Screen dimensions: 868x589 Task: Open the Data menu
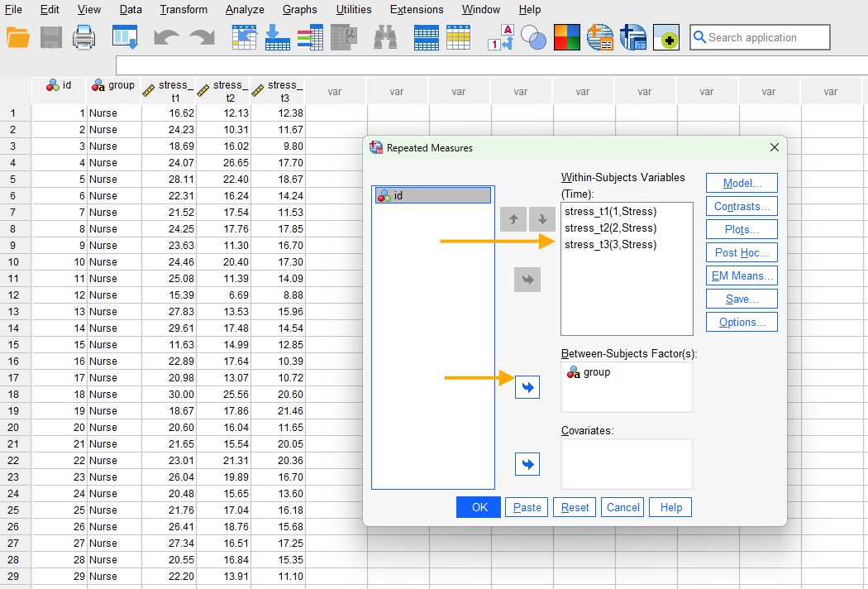tap(131, 9)
